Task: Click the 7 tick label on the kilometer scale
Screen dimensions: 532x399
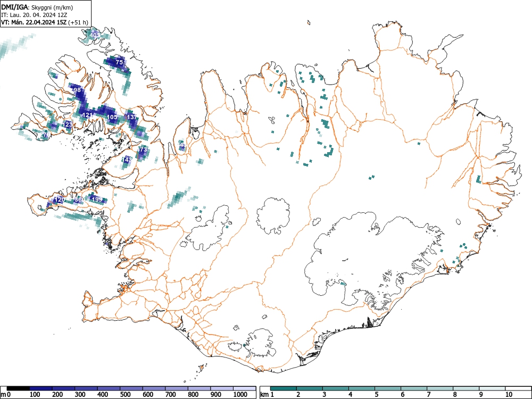Action: coord(429,395)
